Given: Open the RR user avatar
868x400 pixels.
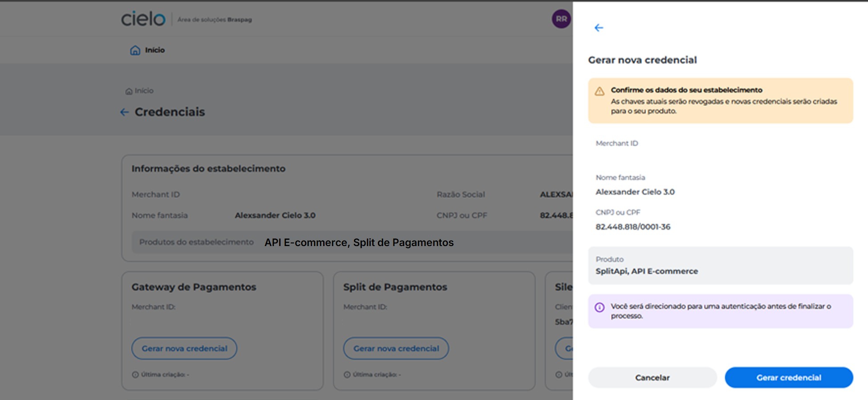Looking at the screenshot, I should tap(561, 19).
